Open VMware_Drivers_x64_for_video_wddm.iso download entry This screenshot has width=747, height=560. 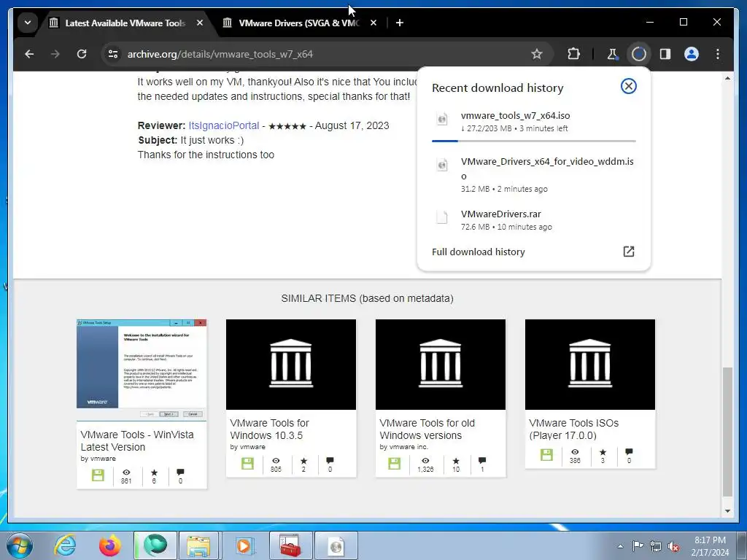click(x=533, y=175)
